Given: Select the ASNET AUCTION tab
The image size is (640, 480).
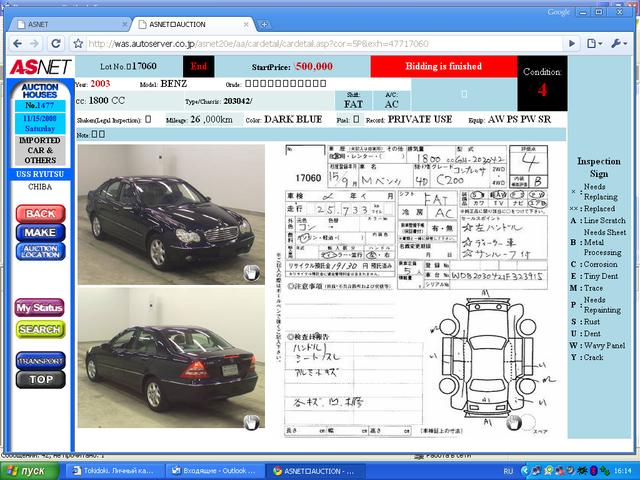Looking at the screenshot, I should [x=192, y=24].
